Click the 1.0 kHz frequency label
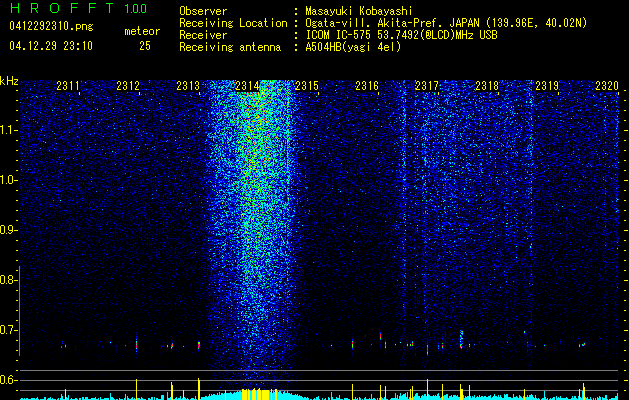 pos(9,180)
